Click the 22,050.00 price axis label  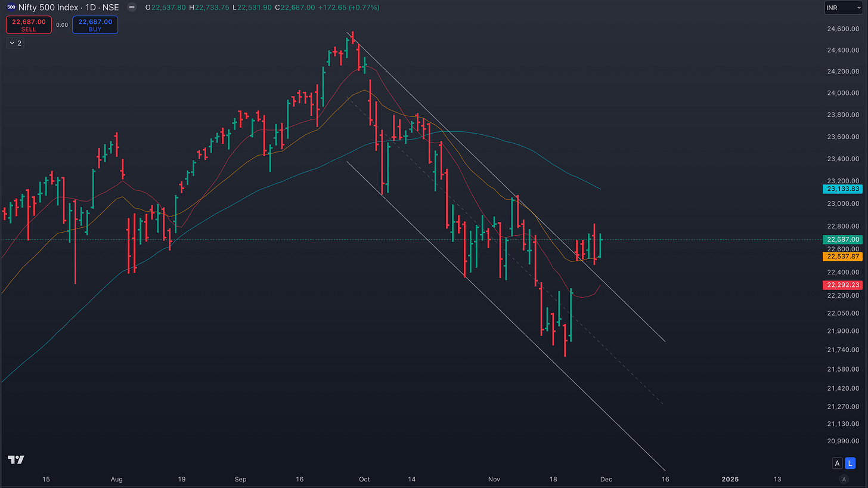tap(843, 313)
